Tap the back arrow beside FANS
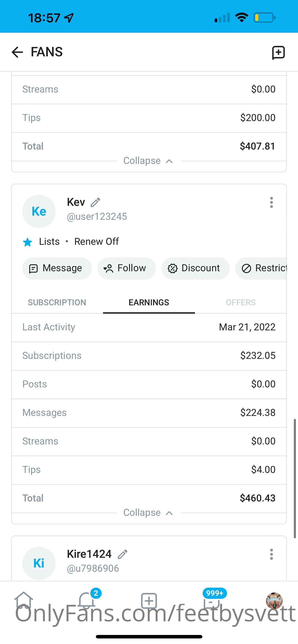 17,52
